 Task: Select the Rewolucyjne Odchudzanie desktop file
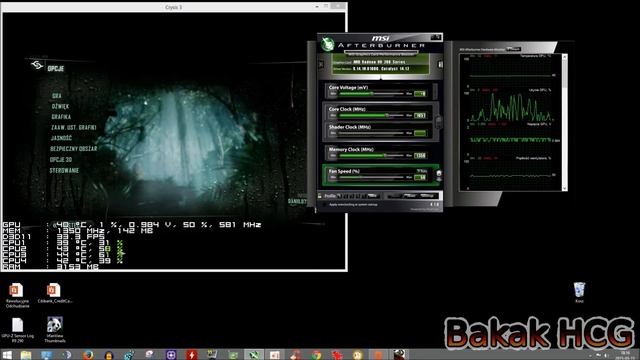click(17, 295)
